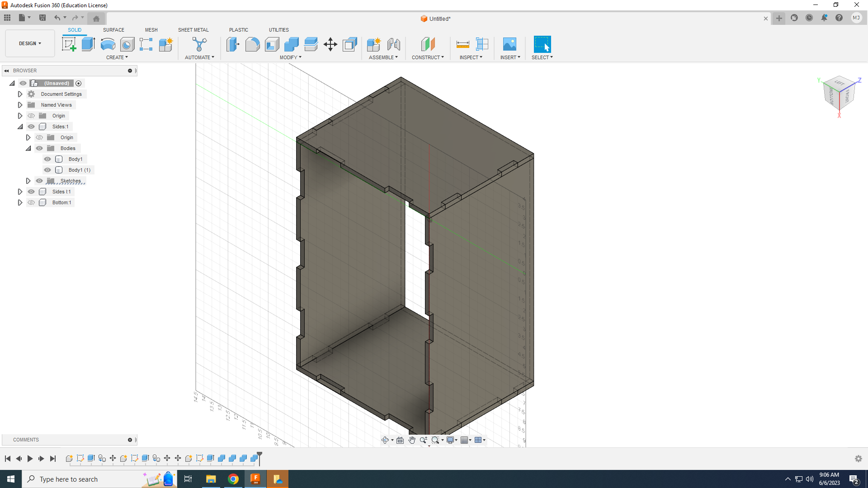Open the Measure tool
The image size is (868, 488).
462,44
